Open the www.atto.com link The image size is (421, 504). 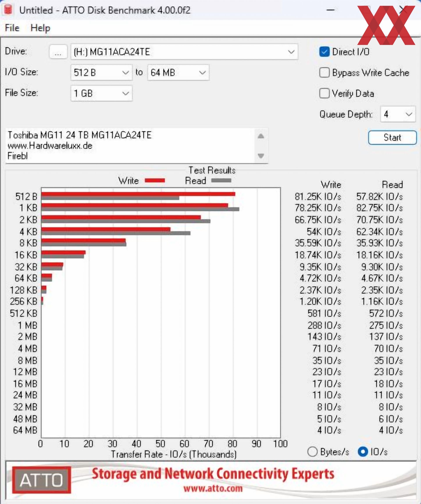[x=213, y=489]
